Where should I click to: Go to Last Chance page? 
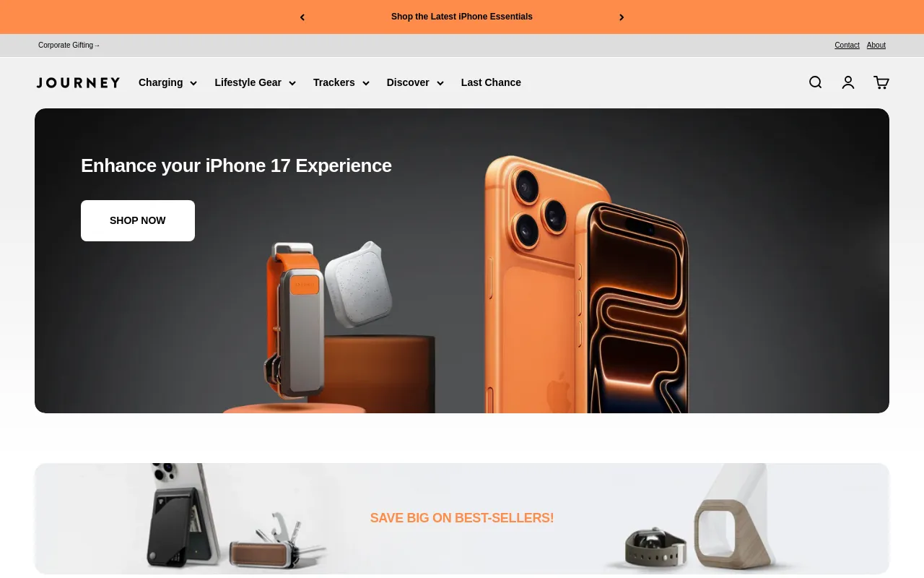tap(491, 82)
